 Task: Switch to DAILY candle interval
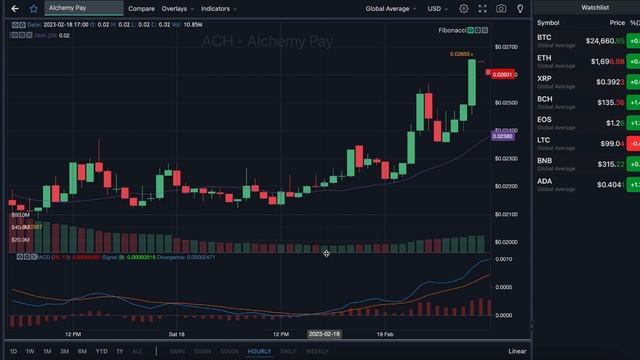point(289,351)
